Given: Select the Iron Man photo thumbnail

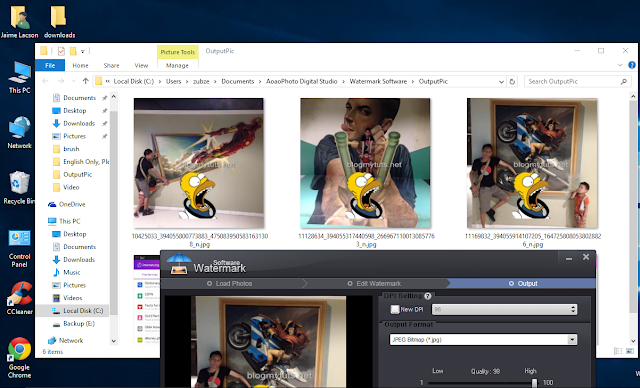Looking at the screenshot, I should [198, 163].
